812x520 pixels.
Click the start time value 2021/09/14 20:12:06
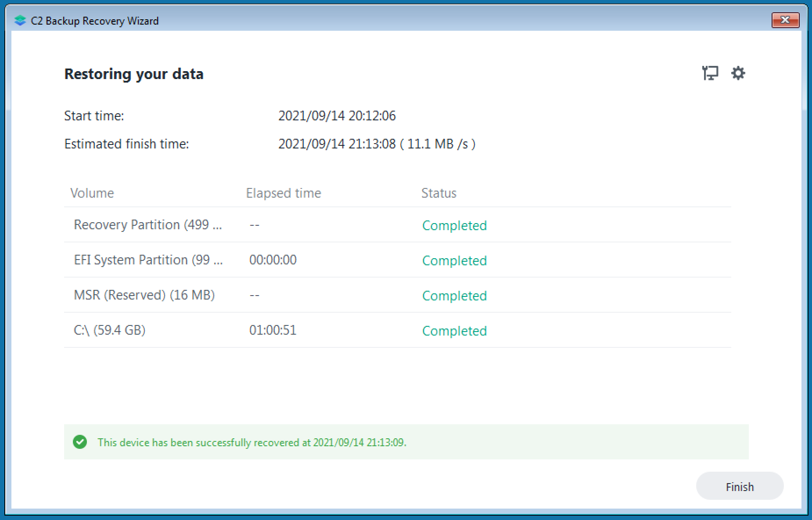click(337, 116)
